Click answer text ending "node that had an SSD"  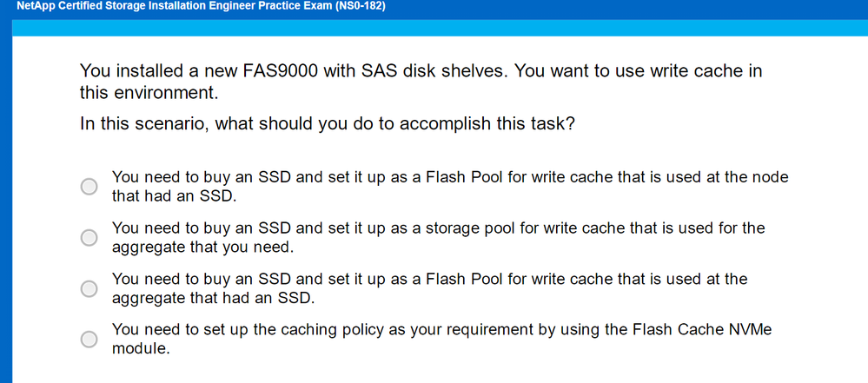click(449, 186)
